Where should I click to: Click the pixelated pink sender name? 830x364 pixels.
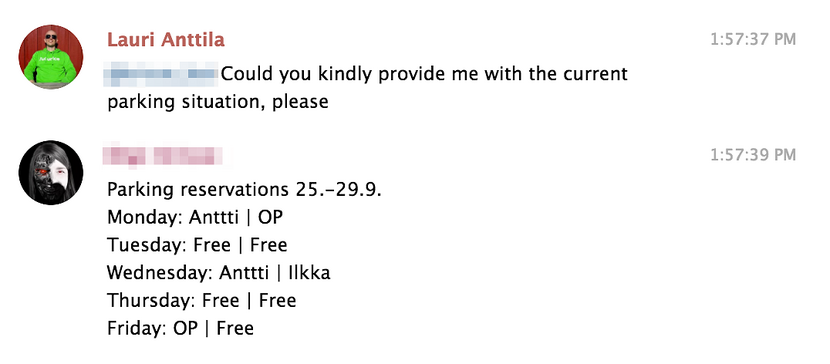[163, 156]
